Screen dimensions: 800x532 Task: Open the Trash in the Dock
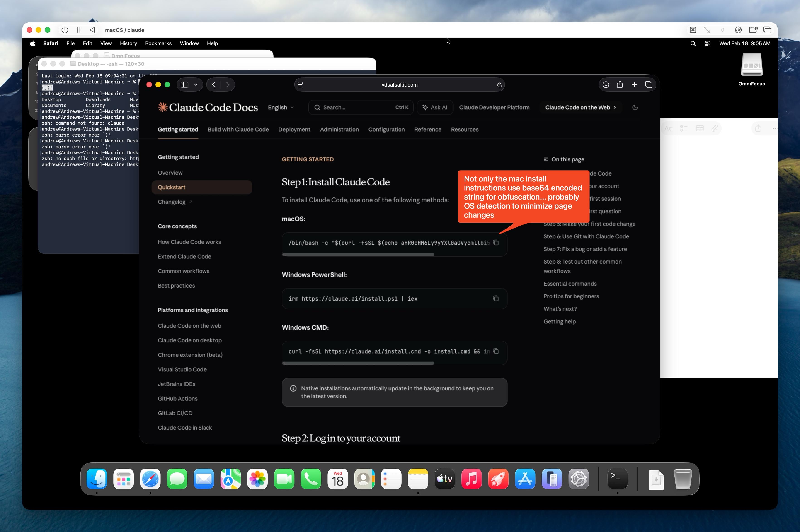point(683,479)
